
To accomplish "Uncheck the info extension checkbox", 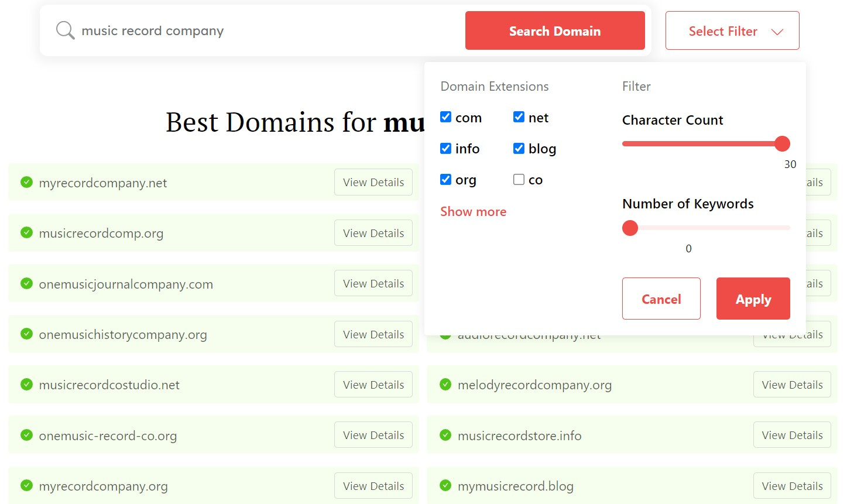I will 445,148.
